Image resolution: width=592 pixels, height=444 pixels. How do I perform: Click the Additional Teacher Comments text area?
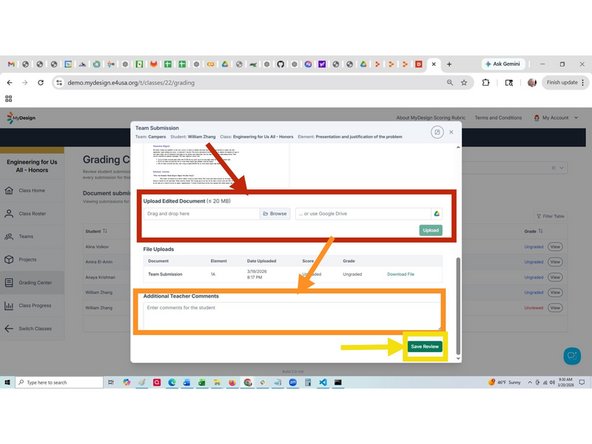point(292,316)
